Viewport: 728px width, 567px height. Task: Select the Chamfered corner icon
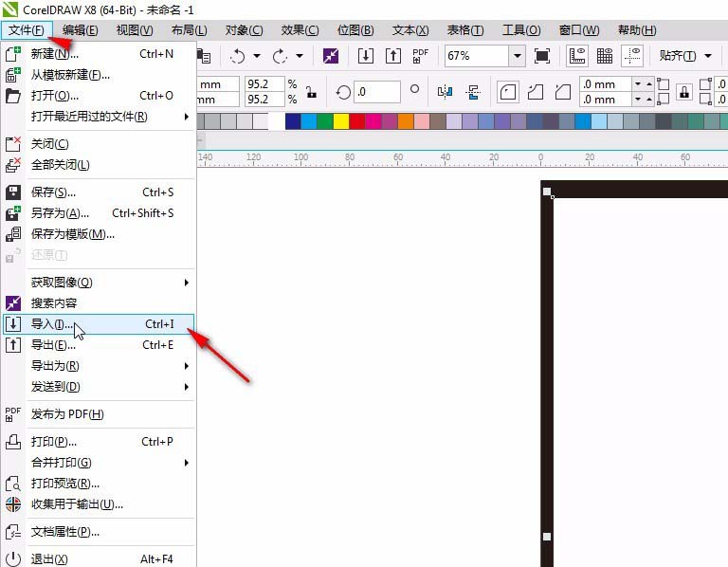click(x=563, y=91)
